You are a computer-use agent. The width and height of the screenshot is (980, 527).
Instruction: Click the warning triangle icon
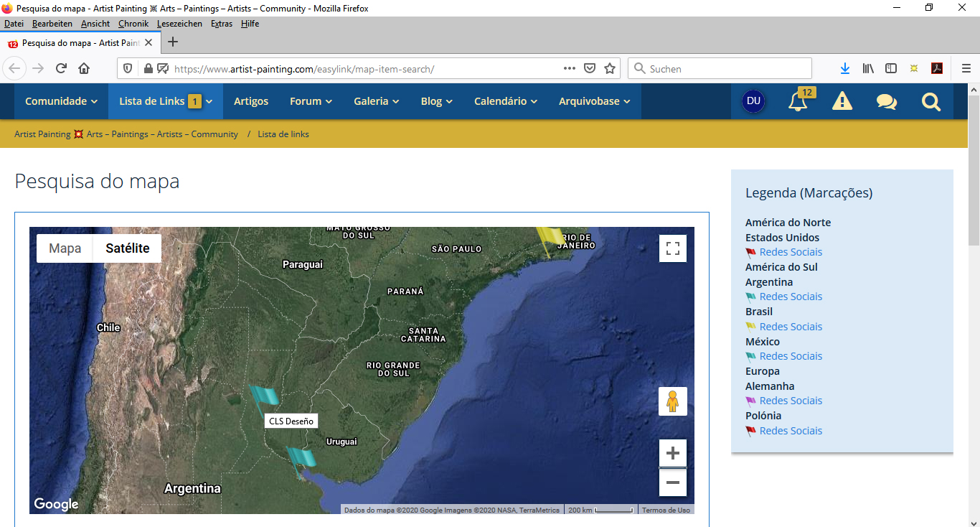pyautogui.click(x=842, y=102)
